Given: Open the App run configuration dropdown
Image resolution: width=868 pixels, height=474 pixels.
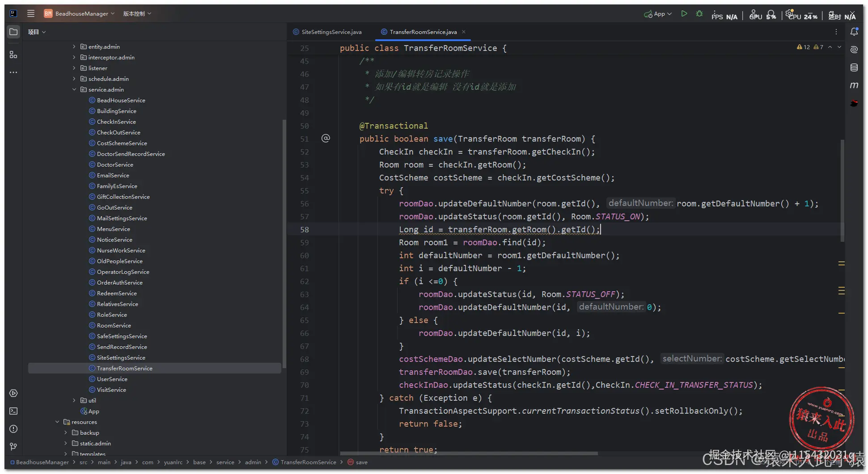Looking at the screenshot, I should click(658, 14).
